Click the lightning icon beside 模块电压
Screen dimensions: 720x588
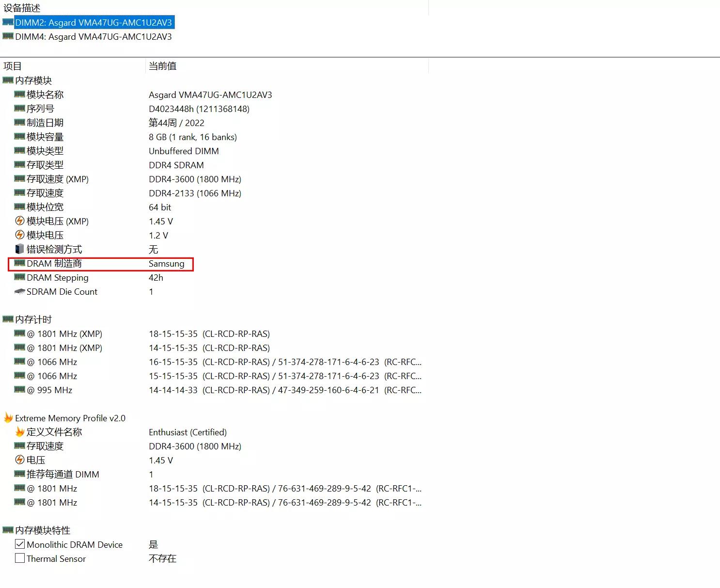coord(19,235)
